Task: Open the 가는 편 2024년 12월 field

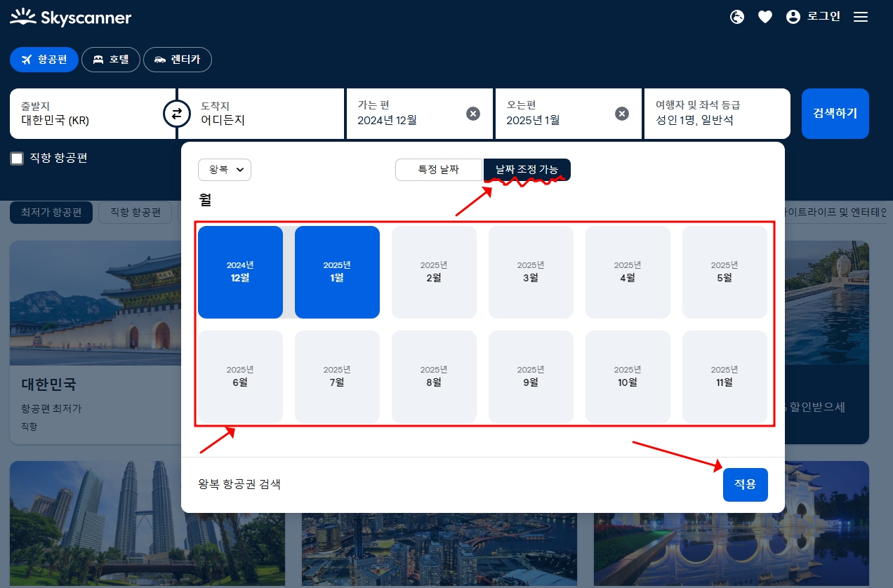Action: tap(420, 114)
